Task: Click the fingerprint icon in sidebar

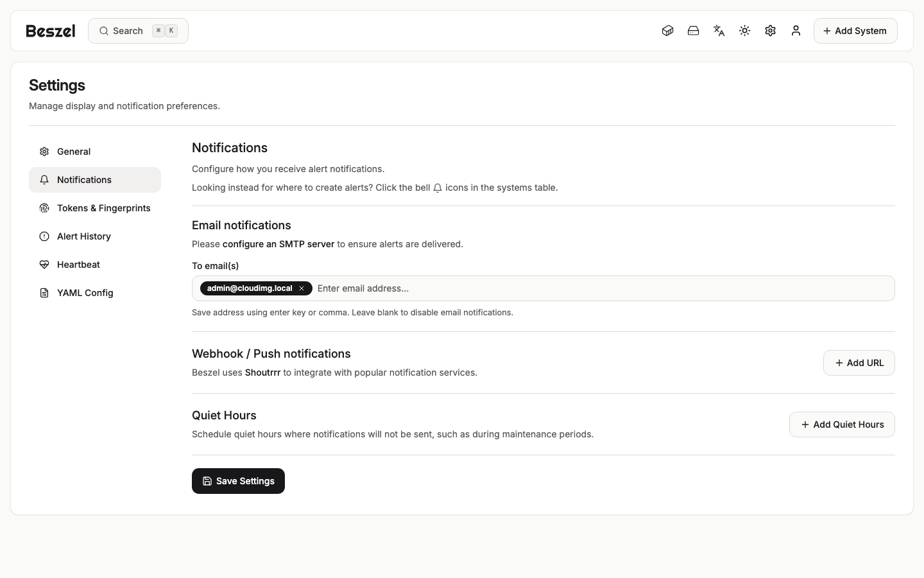Action: [44, 208]
